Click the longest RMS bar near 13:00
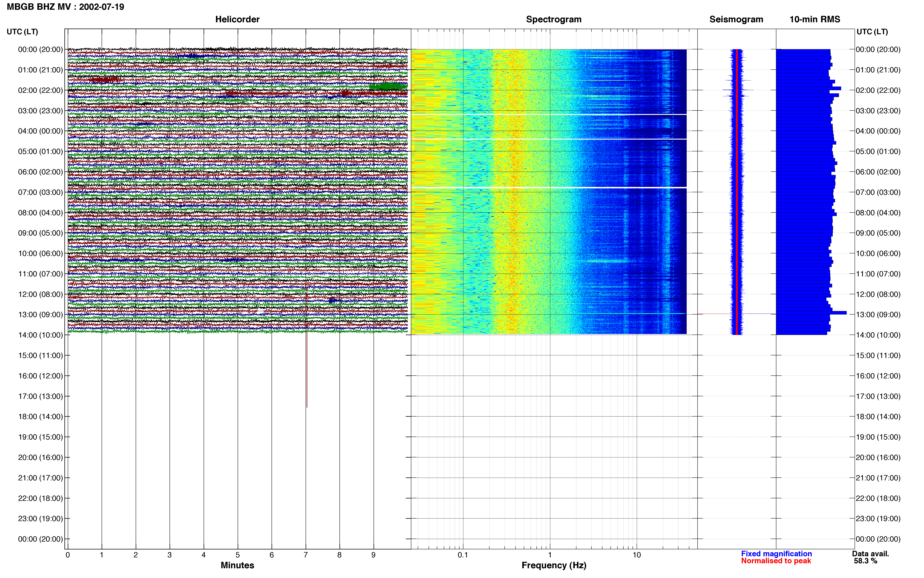The height and width of the screenshot is (578, 924). click(811, 313)
